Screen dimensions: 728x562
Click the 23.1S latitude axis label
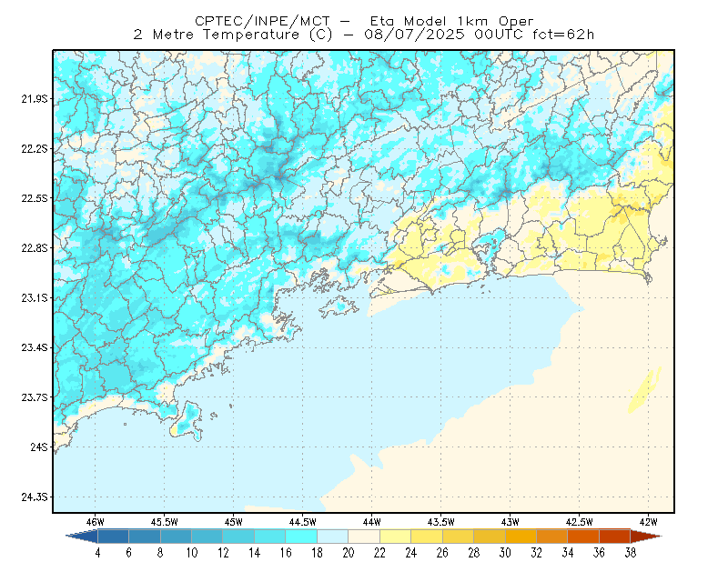pos(35,298)
